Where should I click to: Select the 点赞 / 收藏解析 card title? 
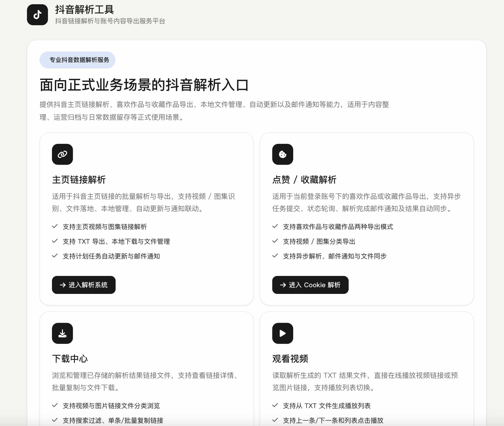pos(304,180)
